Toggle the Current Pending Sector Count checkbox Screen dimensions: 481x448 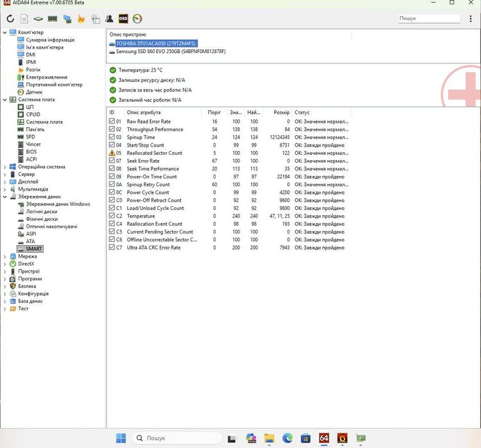click(x=112, y=231)
